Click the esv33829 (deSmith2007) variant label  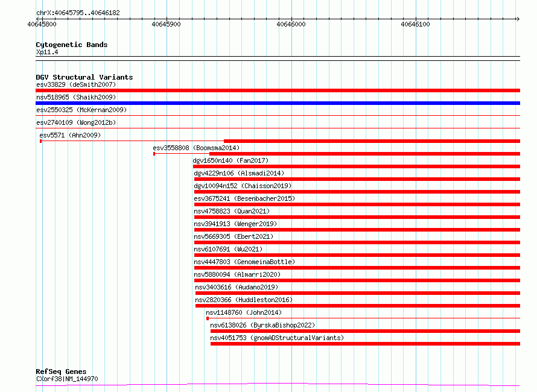coord(76,84)
